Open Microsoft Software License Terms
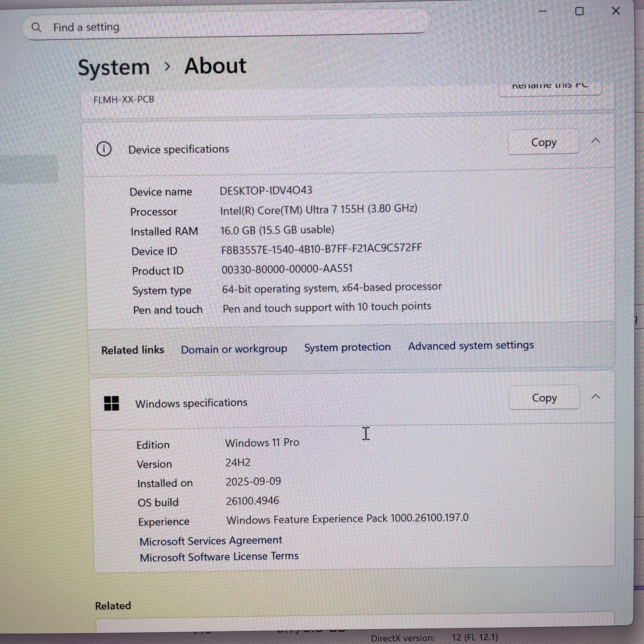 click(x=219, y=557)
